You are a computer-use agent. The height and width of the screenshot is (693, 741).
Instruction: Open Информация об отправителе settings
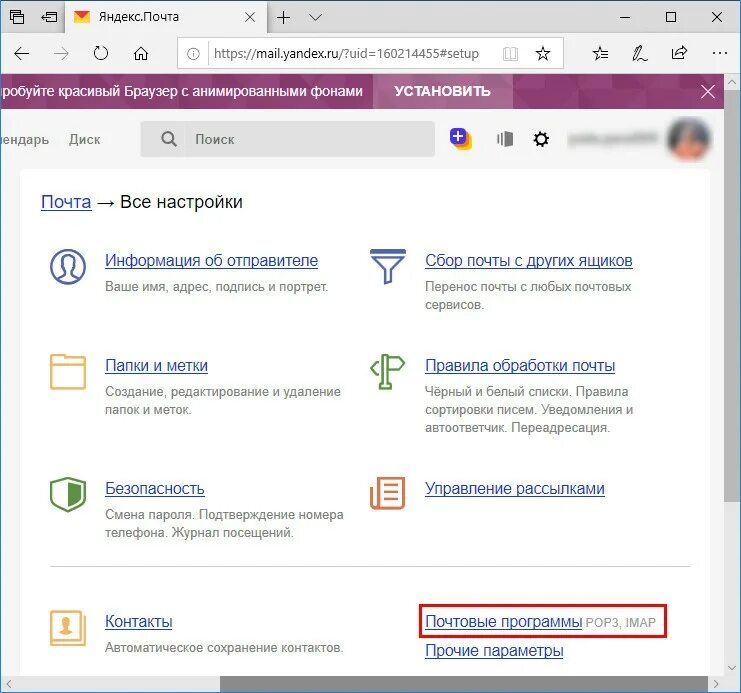tap(211, 260)
